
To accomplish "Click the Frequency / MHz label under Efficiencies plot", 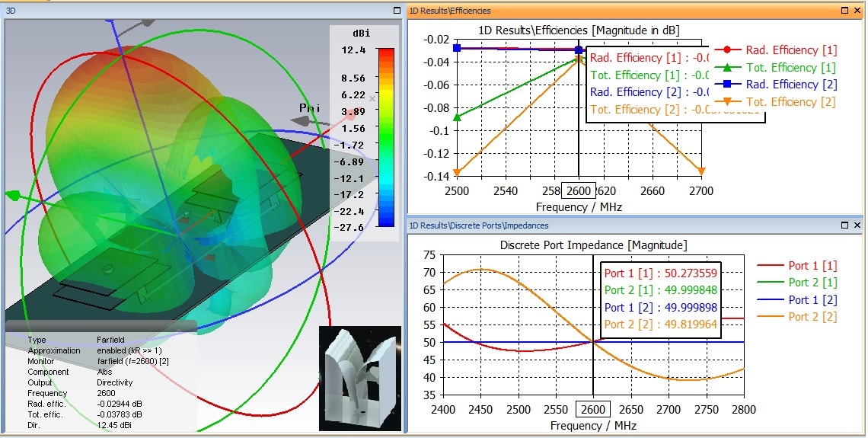I will pyautogui.click(x=579, y=207).
